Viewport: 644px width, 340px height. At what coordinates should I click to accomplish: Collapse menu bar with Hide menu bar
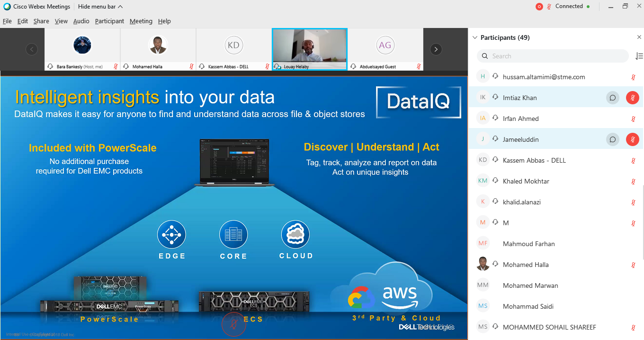pyautogui.click(x=100, y=7)
